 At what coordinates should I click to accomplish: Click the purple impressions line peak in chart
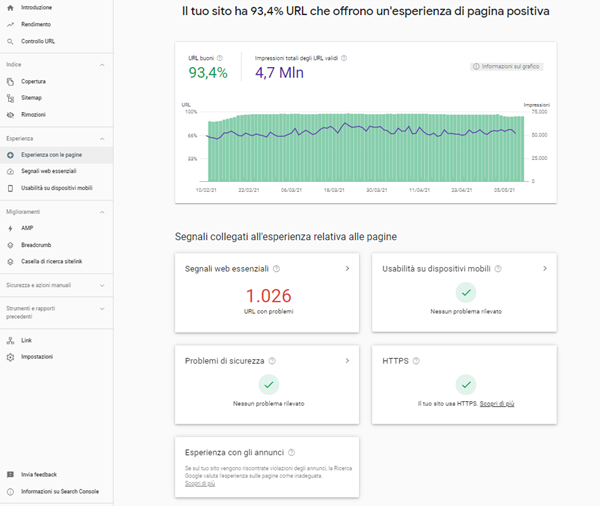[x=345, y=123]
